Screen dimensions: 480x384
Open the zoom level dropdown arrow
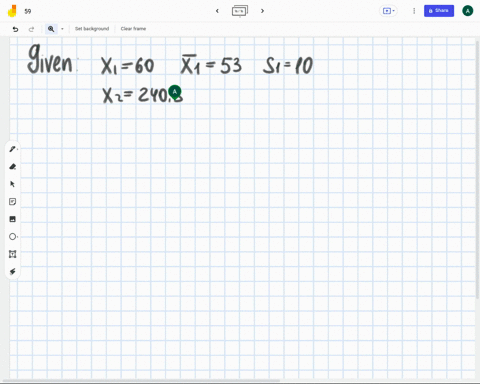[x=62, y=29]
